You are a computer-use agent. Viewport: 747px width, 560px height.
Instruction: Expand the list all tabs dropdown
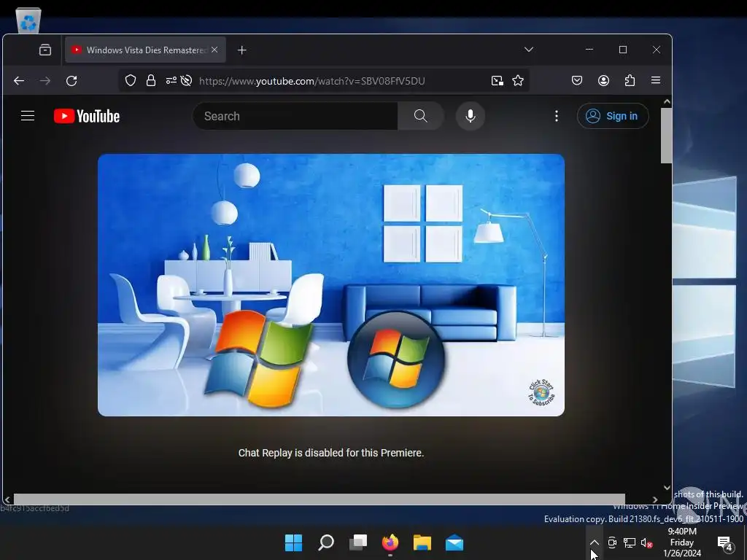coord(529,50)
